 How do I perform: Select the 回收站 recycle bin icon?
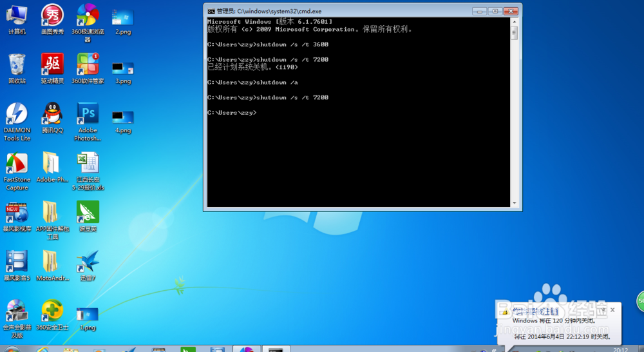coord(17,69)
